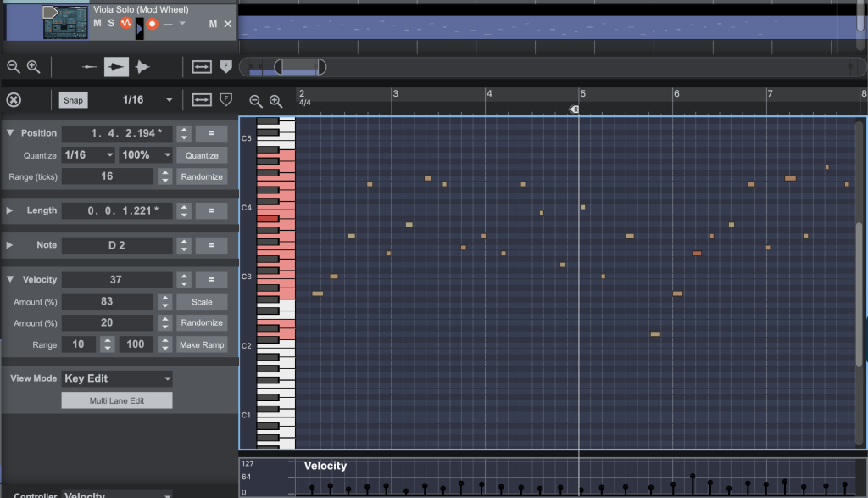Click the C4 key on piano keyboard
868x498 pixels.
pyautogui.click(x=275, y=207)
